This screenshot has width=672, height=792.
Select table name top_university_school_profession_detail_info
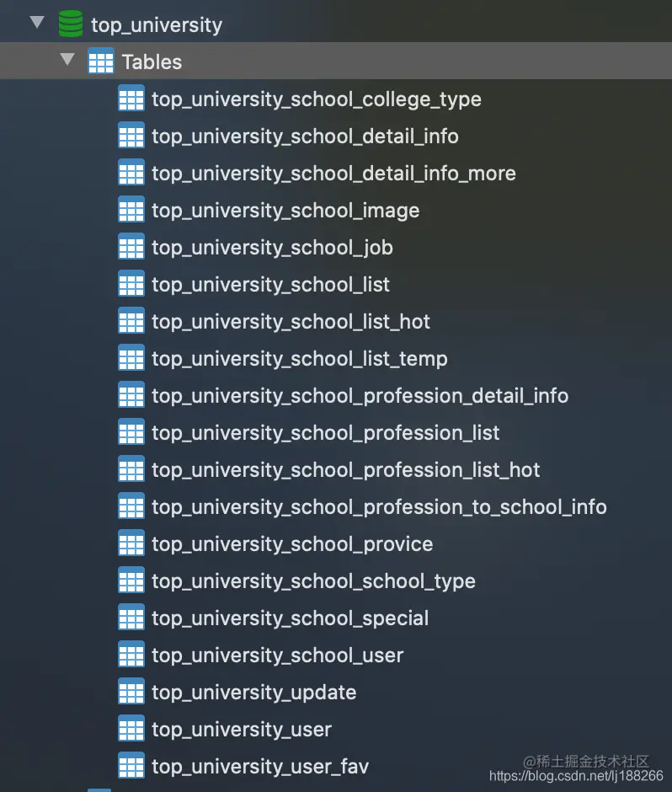pos(360,396)
